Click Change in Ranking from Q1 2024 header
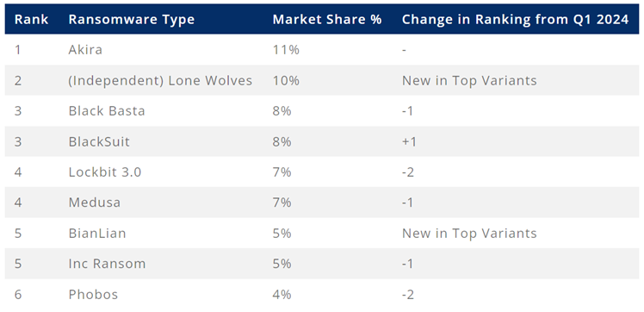Image resolution: width=644 pixels, height=312 pixels. (x=516, y=19)
